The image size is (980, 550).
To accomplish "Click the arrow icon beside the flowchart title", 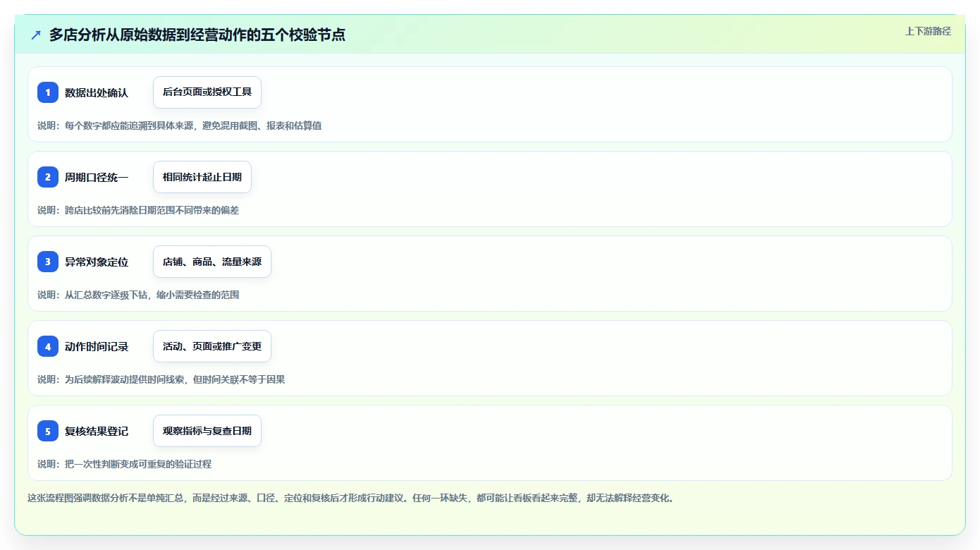I will 36,35.
